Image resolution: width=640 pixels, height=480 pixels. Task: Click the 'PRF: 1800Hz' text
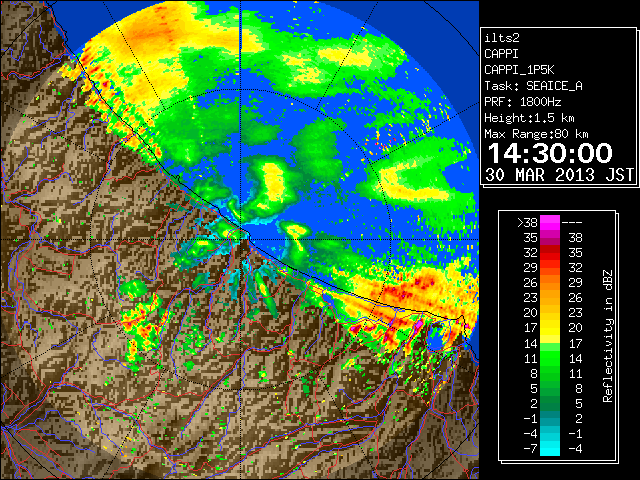522,102
